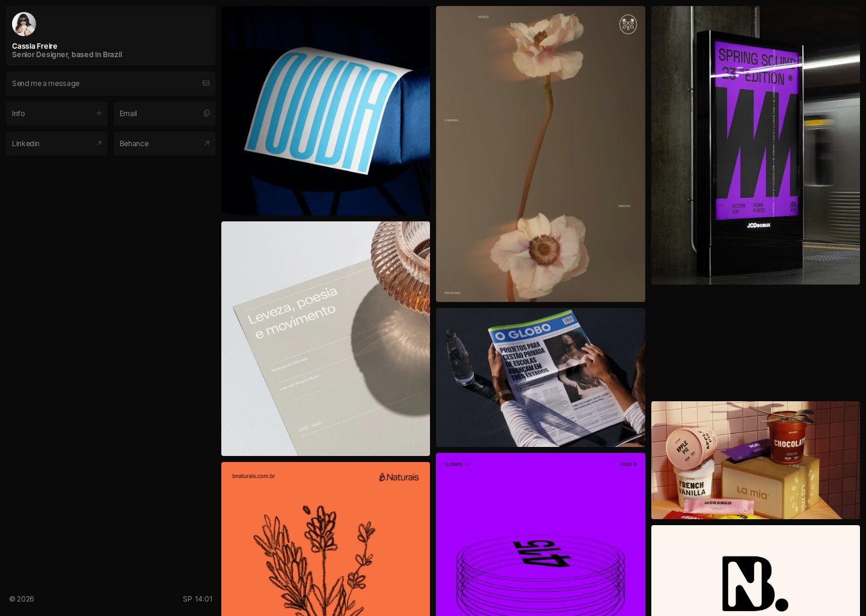Open the orange b.Naturais poster thumbnail
This screenshot has width=866, height=616.
[325, 539]
